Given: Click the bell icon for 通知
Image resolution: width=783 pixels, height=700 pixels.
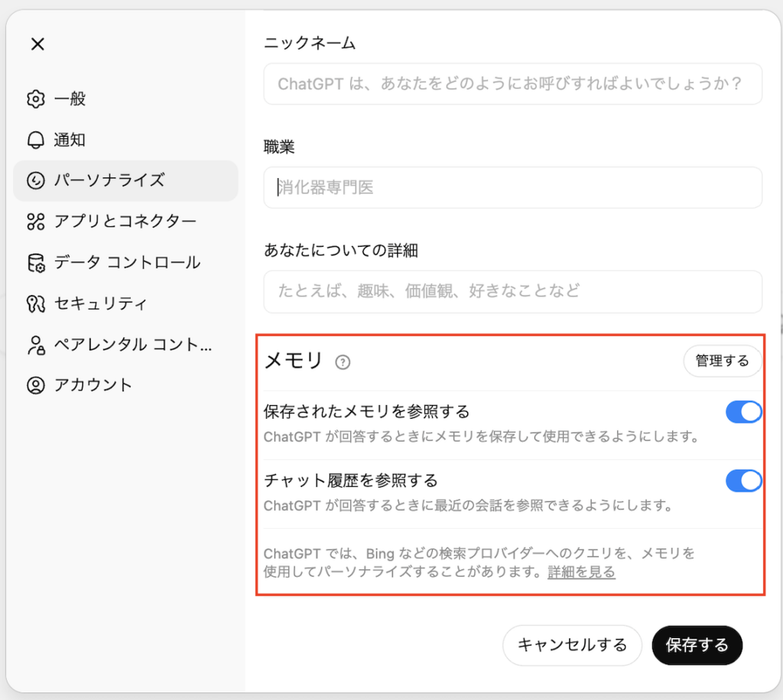Looking at the screenshot, I should (36, 140).
